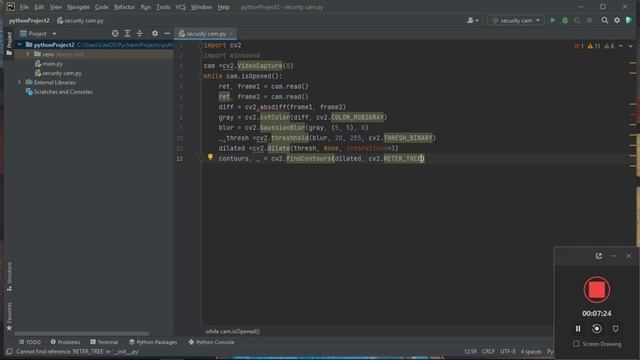This screenshot has width=640, height=360.
Task: Click the Run with Coverage icon
Action: 577,20
